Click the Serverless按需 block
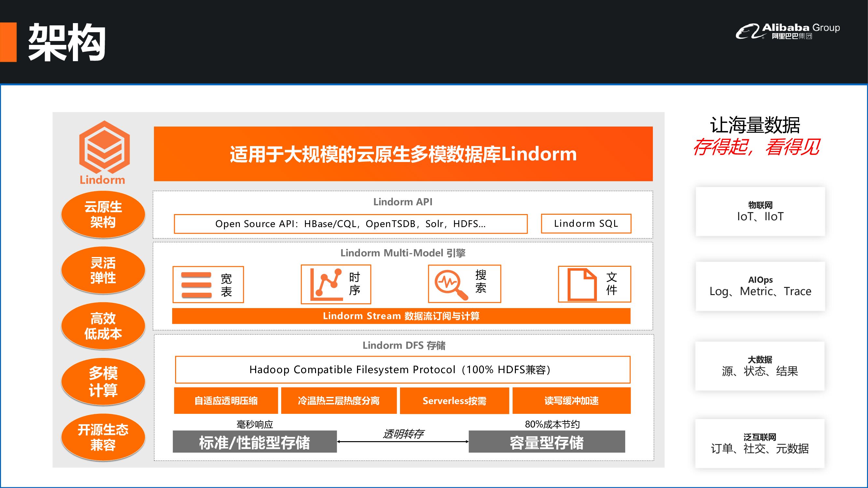This screenshot has height=488, width=868. (454, 401)
